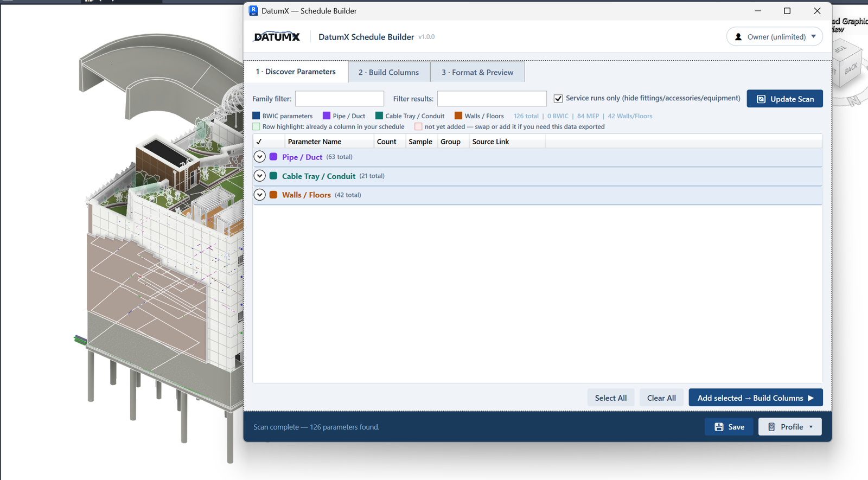The width and height of the screenshot is (868, 480).
Task: Expand the Walls / Floors group
Action: (x=260, y=195)
